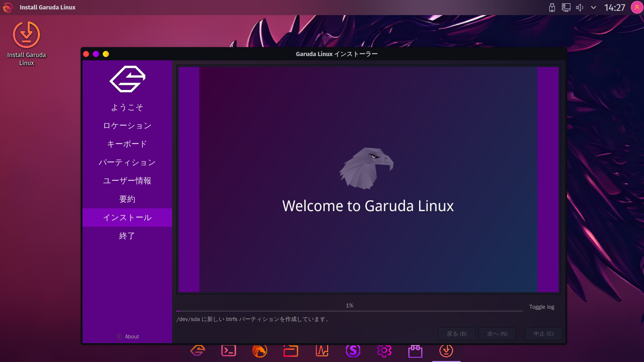The image size is (644, 362).
Task: Open software store icon in dock
Action: coord(415,351)
